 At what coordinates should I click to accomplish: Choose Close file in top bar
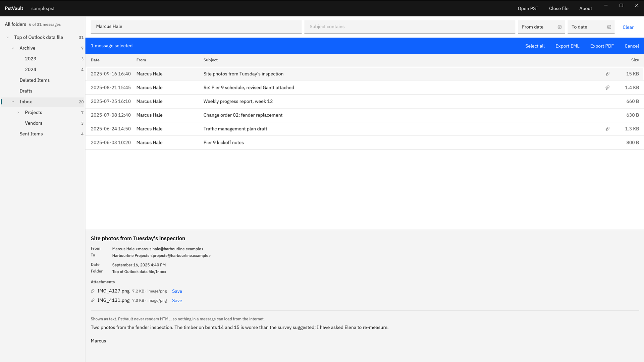[x=558, y=8]
